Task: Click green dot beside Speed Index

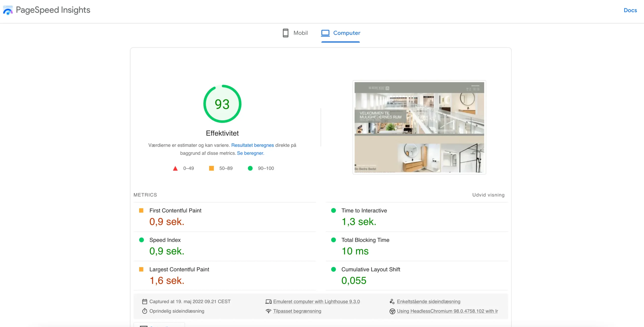Action: point(141,240)
